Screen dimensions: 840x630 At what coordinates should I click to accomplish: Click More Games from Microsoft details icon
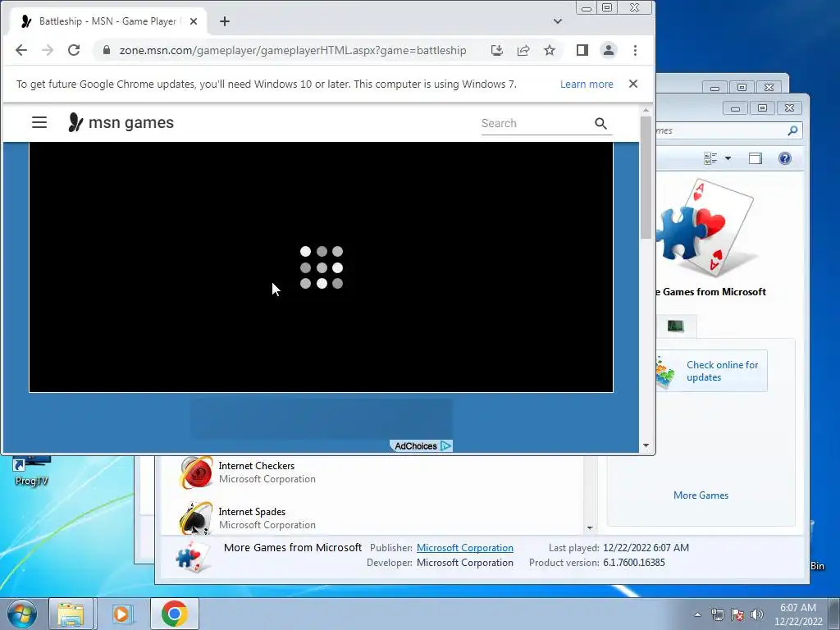tap(193, 557)
